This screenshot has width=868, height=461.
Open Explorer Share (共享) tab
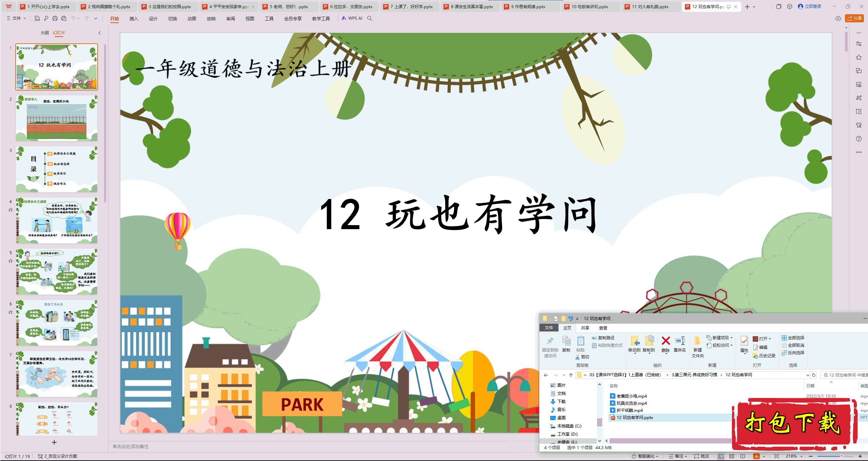(585, 328)
